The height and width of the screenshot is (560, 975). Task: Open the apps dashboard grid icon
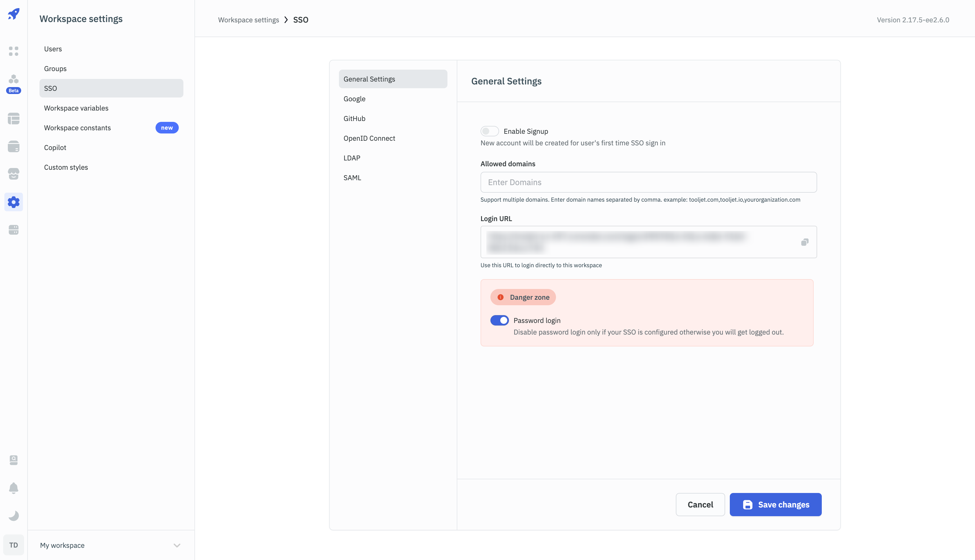click(x=13, y=51)
